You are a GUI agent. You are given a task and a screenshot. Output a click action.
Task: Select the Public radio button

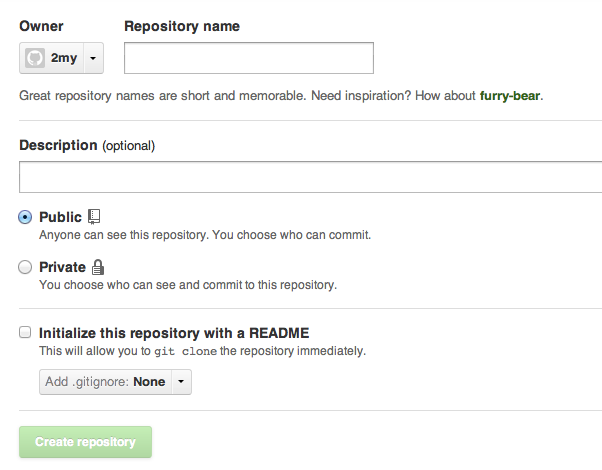(25, 217)
